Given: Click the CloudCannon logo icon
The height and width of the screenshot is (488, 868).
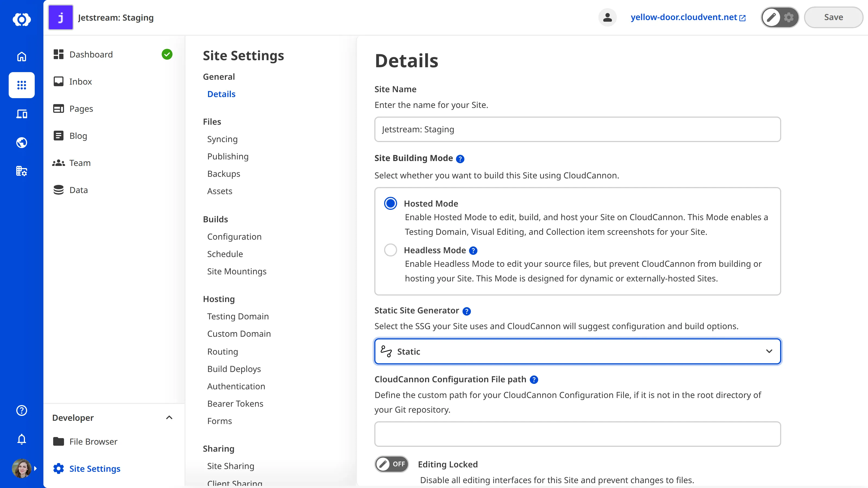Looking at the screenshot, I should coord(22,19).
